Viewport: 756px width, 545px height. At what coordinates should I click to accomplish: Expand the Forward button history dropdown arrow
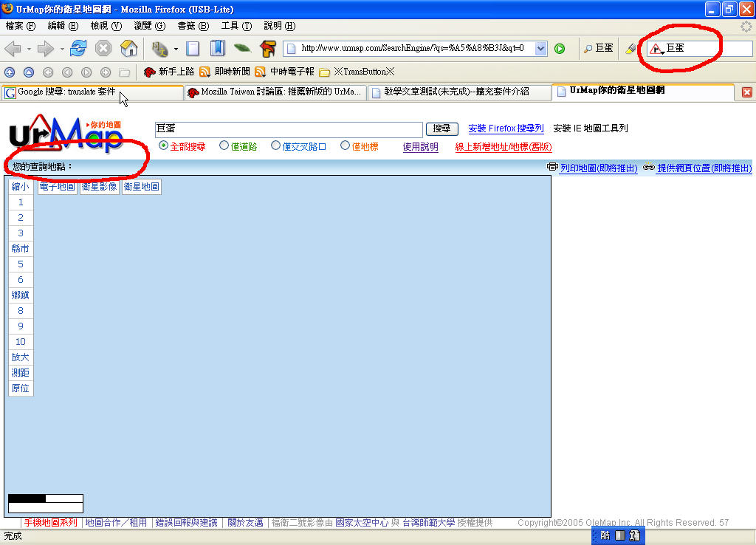pos(62,49)
